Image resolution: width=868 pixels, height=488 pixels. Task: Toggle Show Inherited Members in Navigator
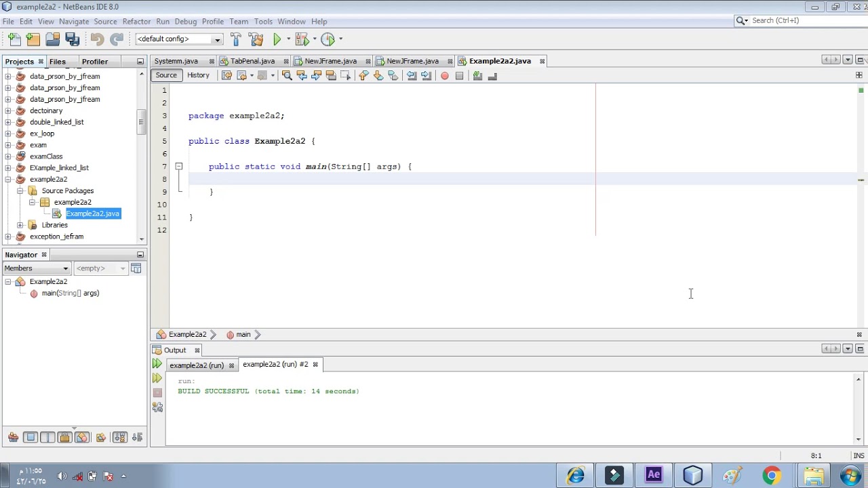[x=13, y=437]
